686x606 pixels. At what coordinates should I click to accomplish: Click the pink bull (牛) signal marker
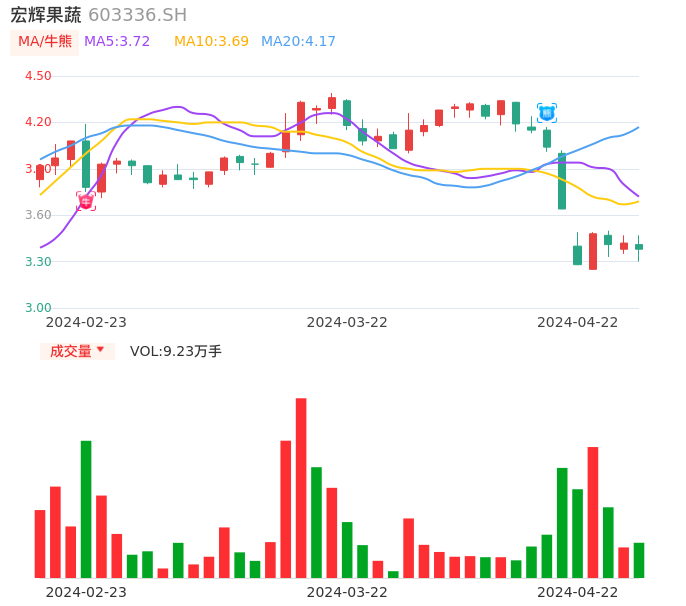(86, 201)
